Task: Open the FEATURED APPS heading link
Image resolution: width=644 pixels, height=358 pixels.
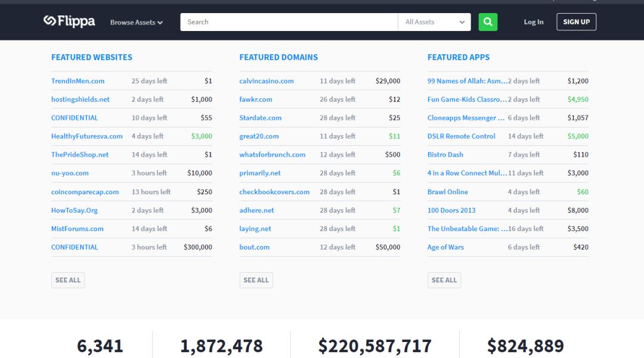Action: tap(459, 57)
